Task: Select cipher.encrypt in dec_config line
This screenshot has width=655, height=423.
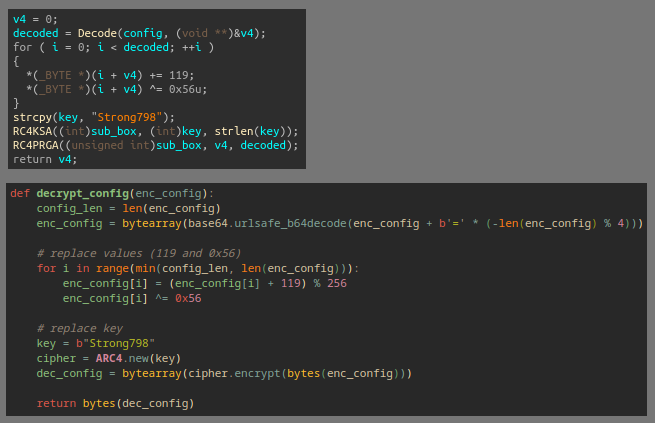Action: pyautogui.click(x=234, y=373)
